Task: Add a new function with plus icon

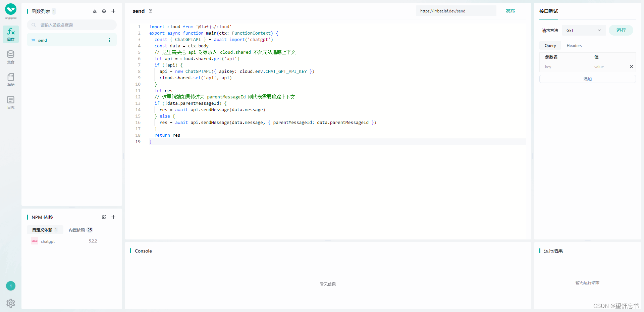Action: pyautogui.click(x=113, y=11)
